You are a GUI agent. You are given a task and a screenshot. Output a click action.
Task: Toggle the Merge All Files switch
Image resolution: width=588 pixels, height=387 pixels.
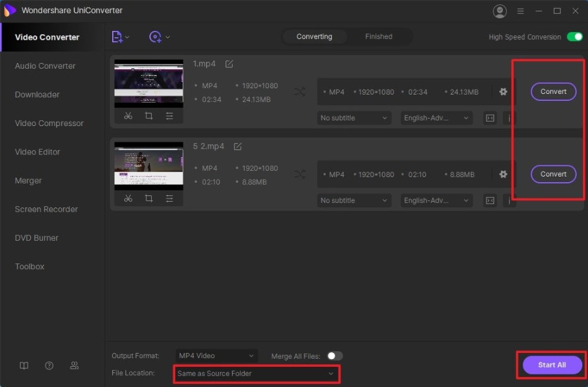click(x=335, y=355)
